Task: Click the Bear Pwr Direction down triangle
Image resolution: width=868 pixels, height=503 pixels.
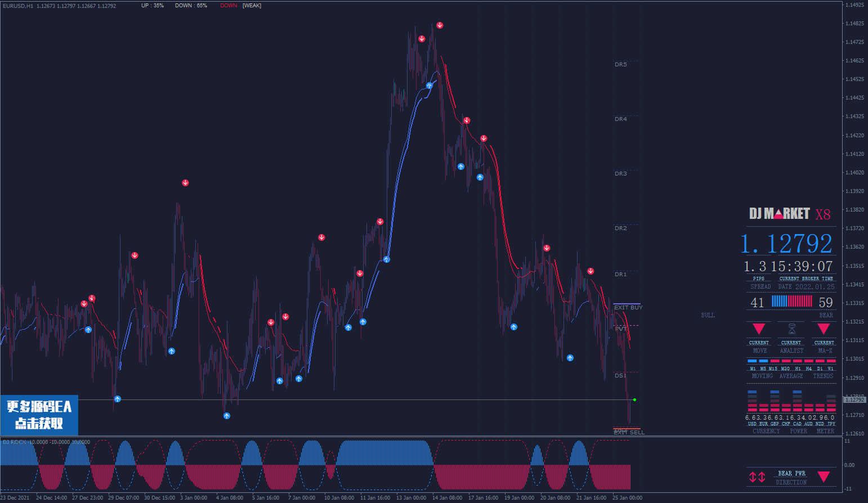Action: (824, 477)
